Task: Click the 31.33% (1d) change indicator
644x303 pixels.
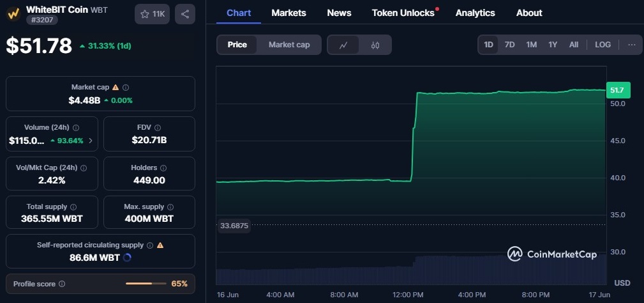Action: [x=105, y=46]
